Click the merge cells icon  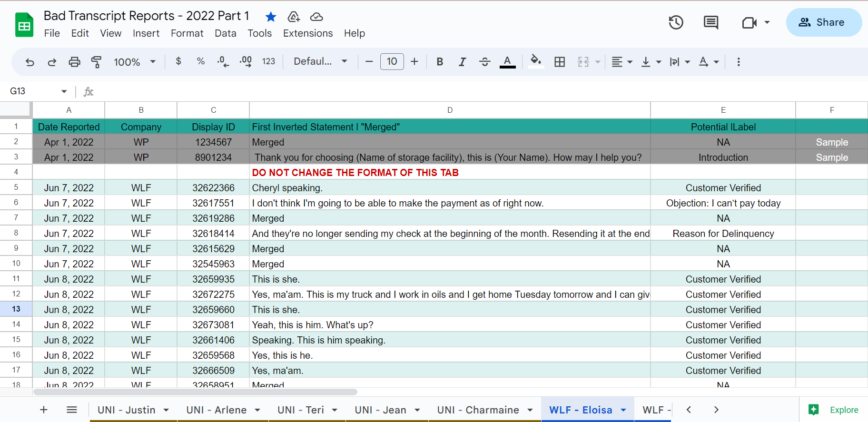tap(583, 62)
